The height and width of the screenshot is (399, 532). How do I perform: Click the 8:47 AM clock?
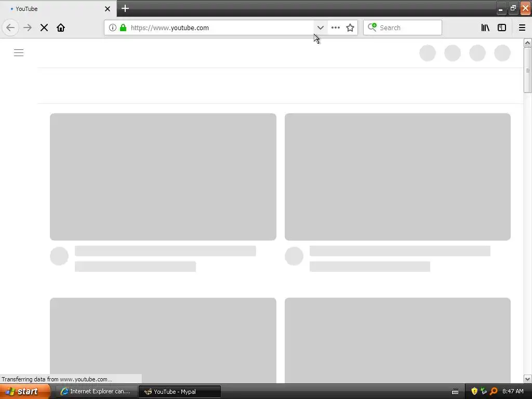tap(513, 392)
